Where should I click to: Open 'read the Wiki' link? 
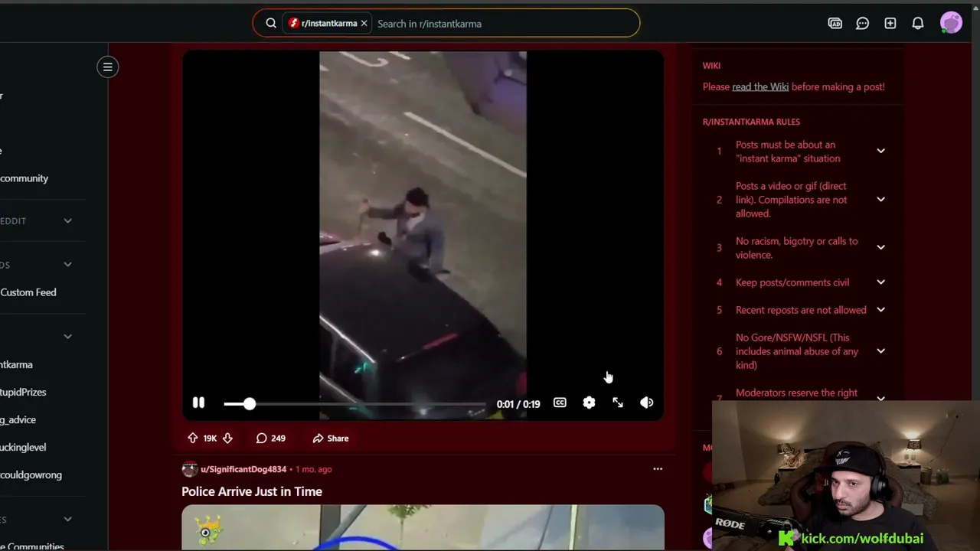coord(760,86)
